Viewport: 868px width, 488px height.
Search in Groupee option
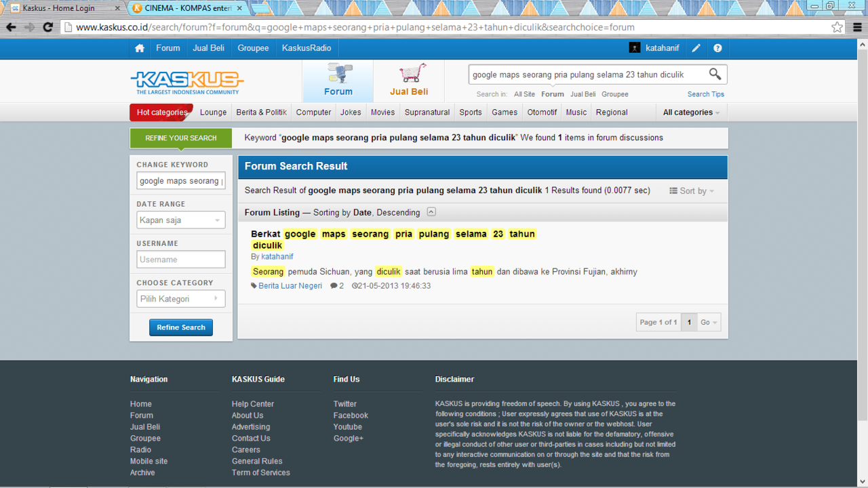coord(614,94)
